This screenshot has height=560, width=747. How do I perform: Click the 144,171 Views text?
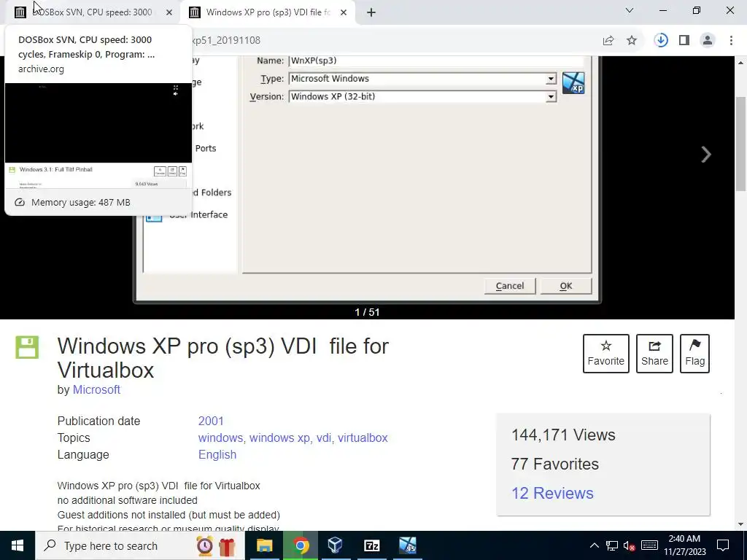pos(563,435)
